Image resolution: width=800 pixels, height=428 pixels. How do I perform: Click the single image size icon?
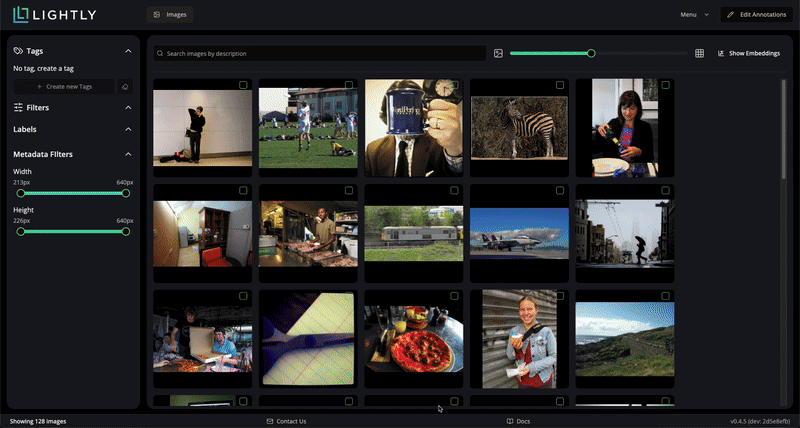click(498, 54)
